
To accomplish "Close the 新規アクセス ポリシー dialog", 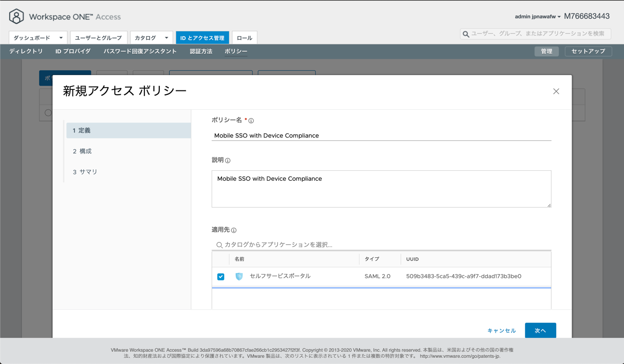I will pyautogui.click(x=556, y=91).
